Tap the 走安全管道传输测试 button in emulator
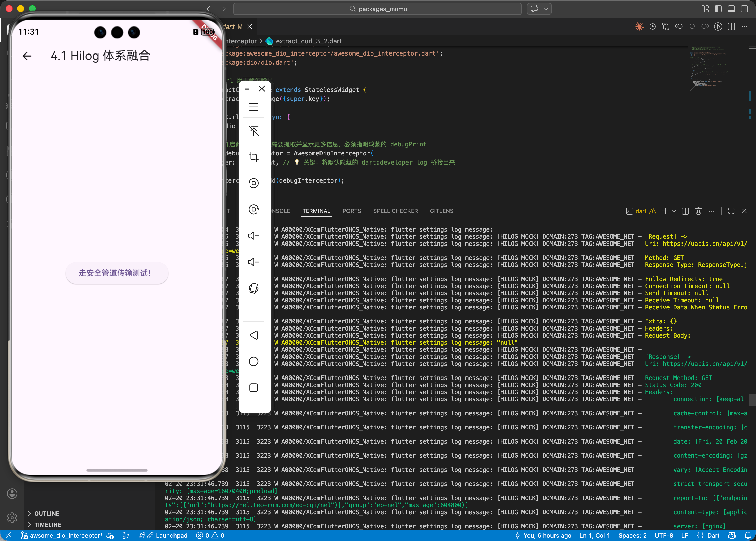The height and width of the screenshot is (541, 756). click(x=117, y=273)
